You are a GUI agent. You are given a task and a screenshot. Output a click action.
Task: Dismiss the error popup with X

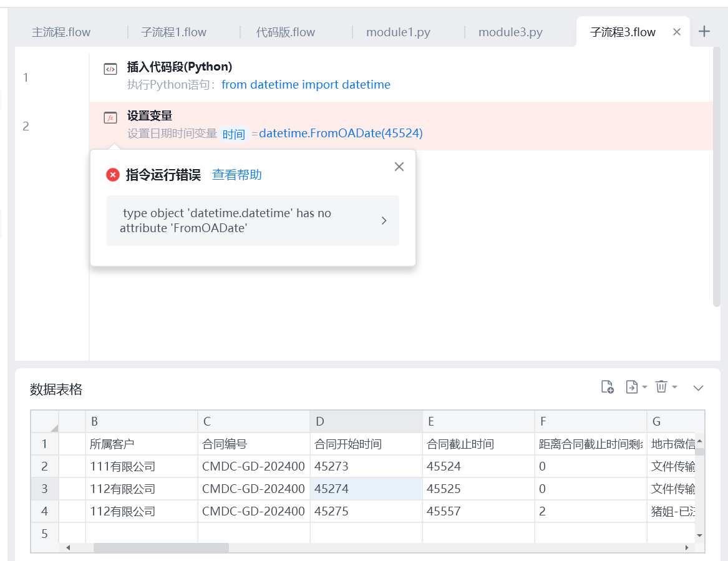click(x=399, y=167)
